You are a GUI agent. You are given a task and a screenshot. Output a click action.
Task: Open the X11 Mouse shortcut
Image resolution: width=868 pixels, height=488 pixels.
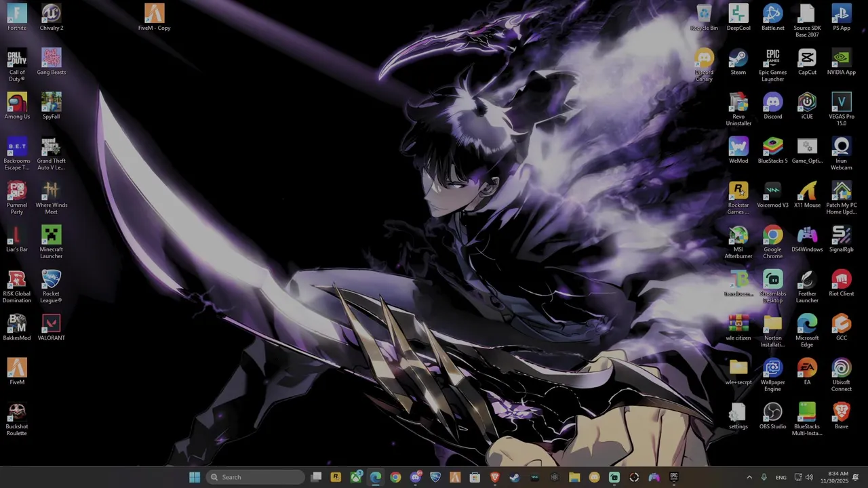(807, 195)
